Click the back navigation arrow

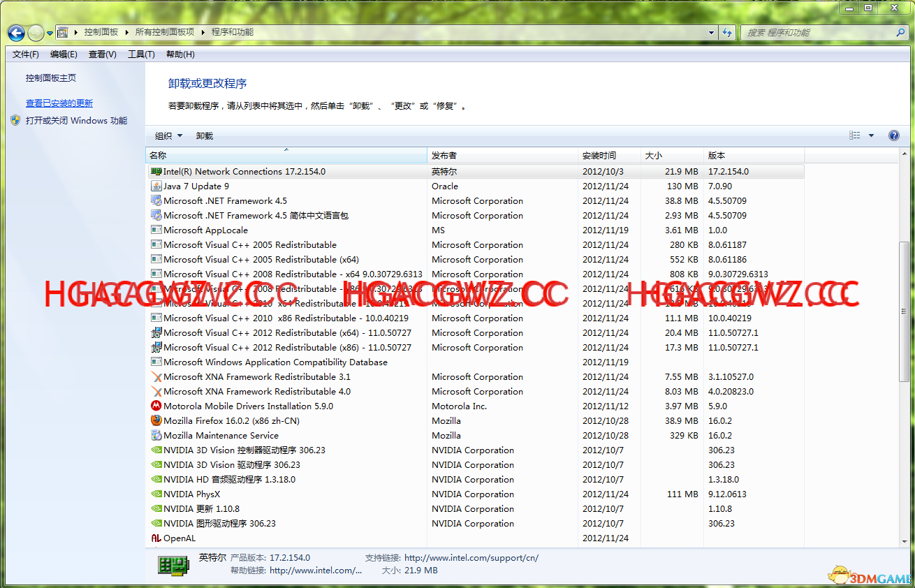(x=15, y=32)
